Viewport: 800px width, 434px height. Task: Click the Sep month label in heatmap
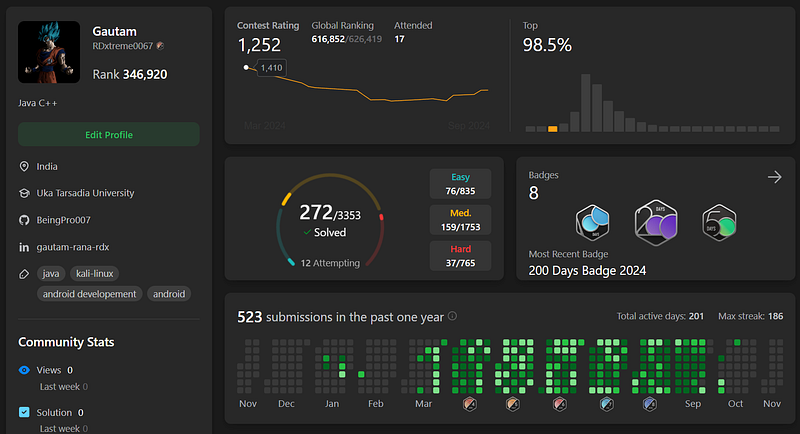click(692, 404)
